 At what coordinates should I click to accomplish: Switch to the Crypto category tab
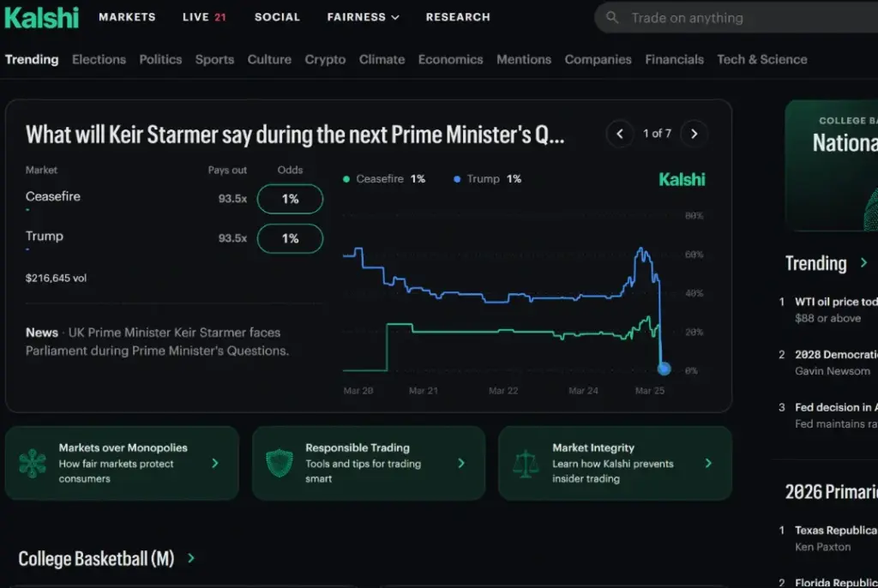[x=325, y=59]
